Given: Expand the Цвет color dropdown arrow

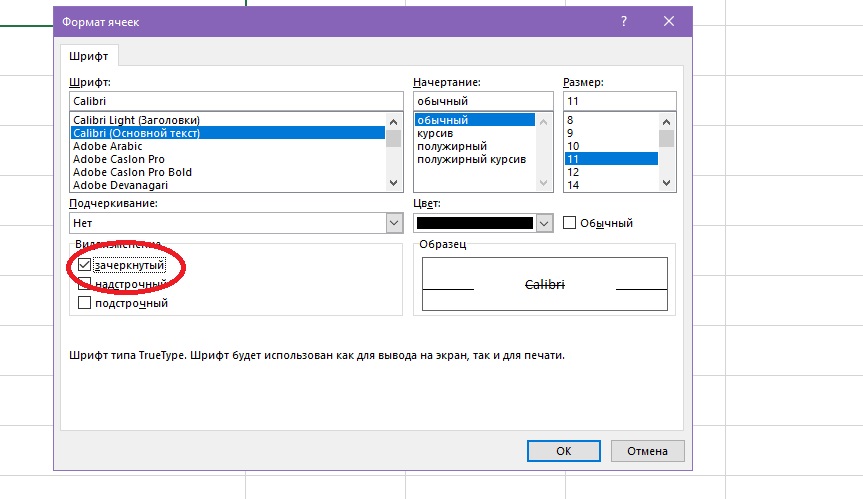Looking at the screenshot, I should [x=544, y=223].
